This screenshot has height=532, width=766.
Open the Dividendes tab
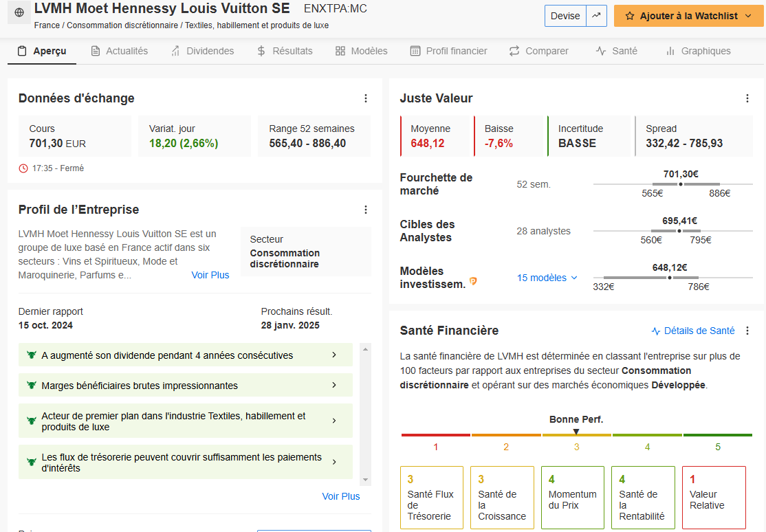(x=203, y=51)
